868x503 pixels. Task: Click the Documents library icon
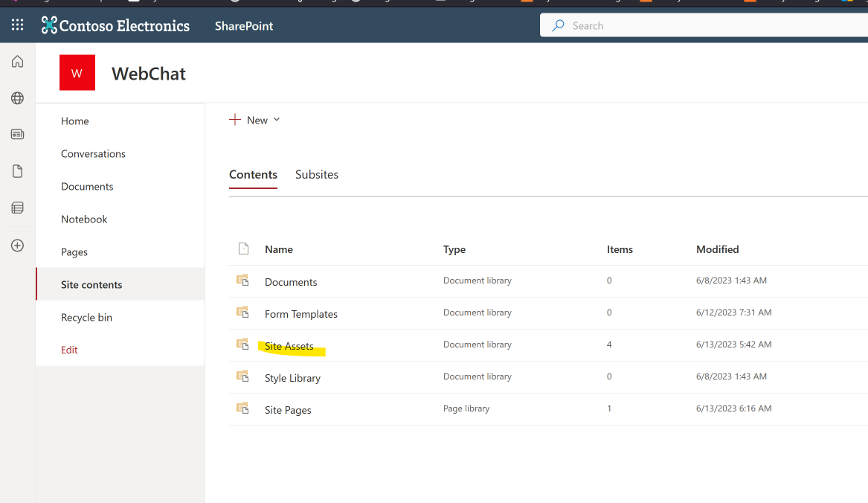pos(242,281)
